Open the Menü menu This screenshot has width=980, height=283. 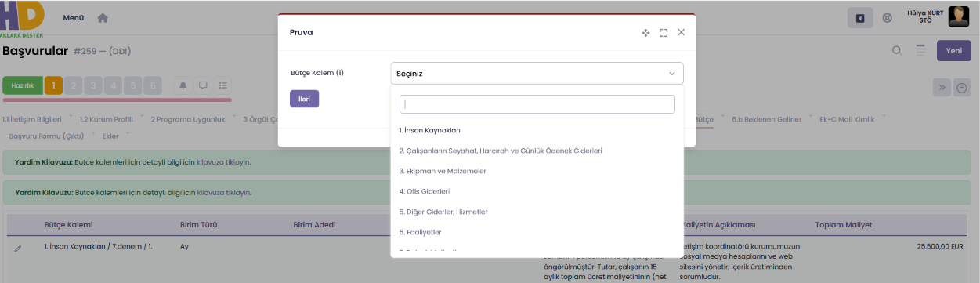pyautogui.click(x=74, y=18)
